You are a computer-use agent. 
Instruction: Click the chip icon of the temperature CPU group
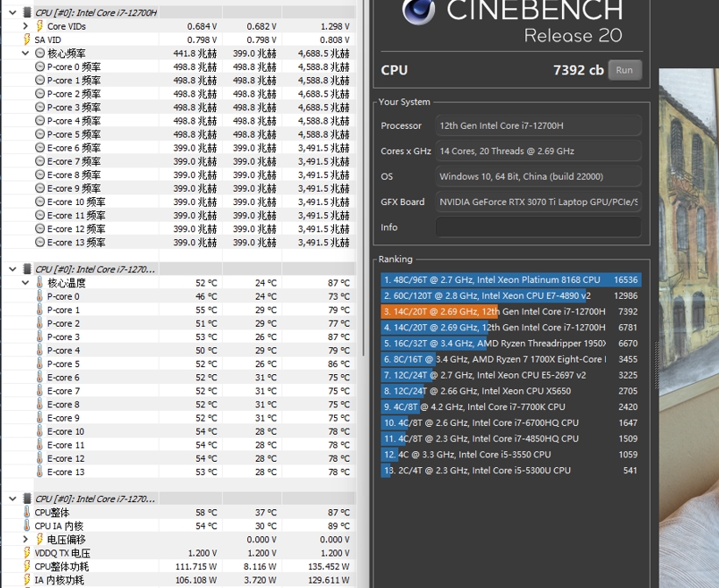pos(27,269)
